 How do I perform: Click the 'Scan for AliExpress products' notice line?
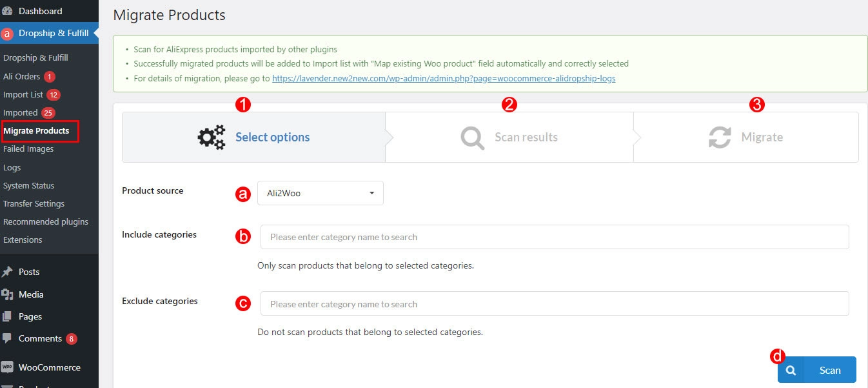coord(235,50)
